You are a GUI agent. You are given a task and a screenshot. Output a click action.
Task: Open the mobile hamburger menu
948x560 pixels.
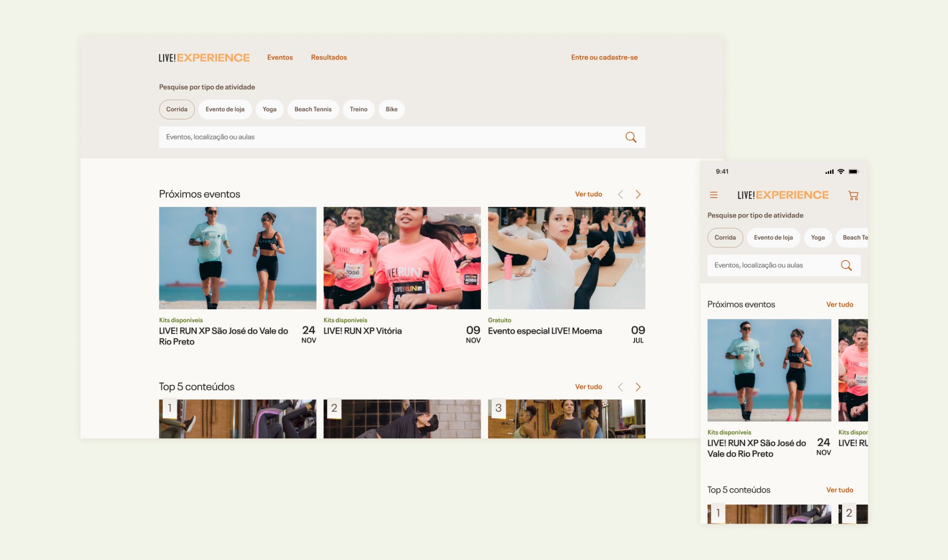(713, 195)
